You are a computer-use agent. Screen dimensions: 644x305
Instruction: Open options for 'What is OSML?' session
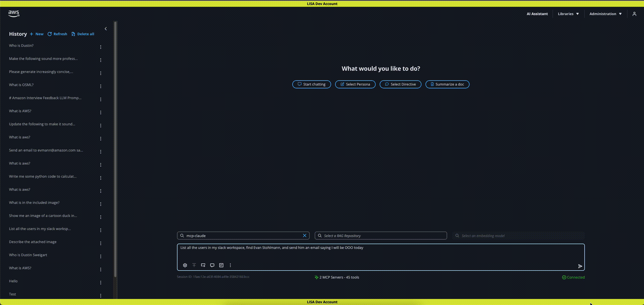coord(101,86)
